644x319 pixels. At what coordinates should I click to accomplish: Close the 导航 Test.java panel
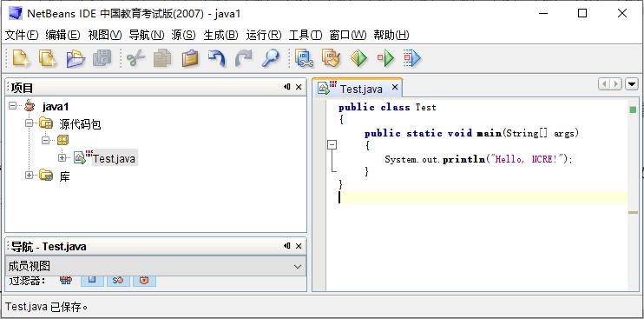[299, 246]
